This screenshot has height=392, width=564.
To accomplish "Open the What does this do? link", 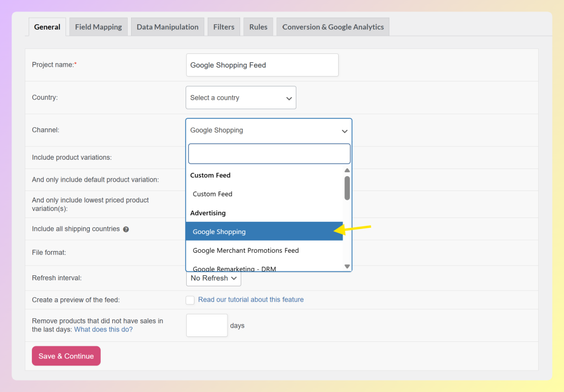I will tap(103, 329).
